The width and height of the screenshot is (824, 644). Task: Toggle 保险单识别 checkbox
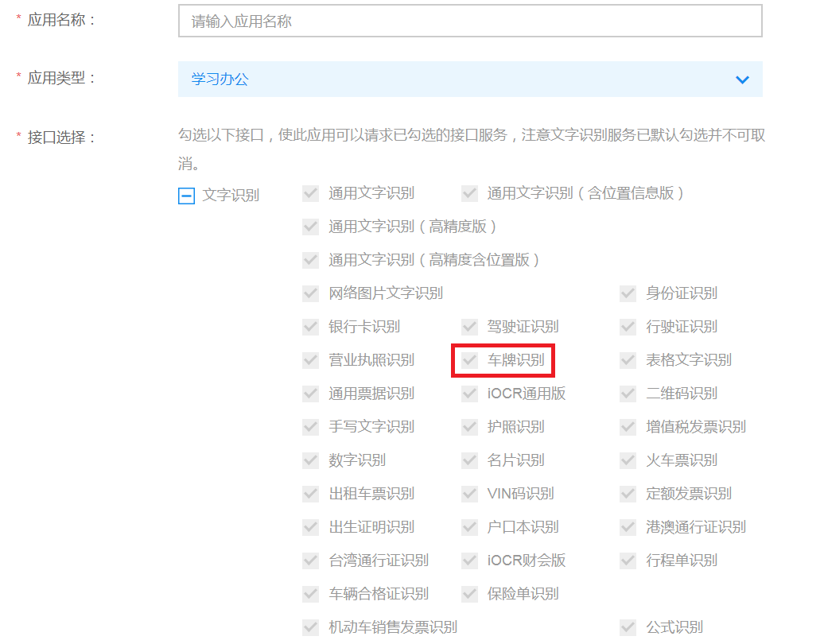(x=469, y=594)
